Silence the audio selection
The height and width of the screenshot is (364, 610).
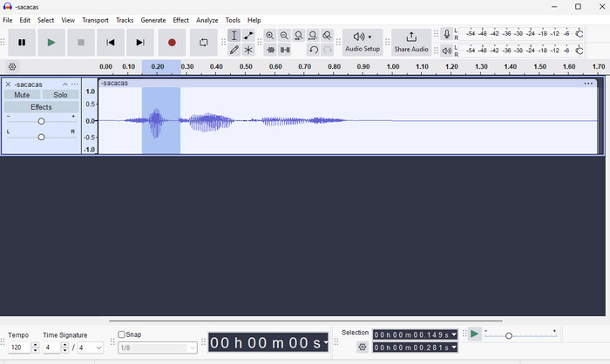click(x=285, y=50)
